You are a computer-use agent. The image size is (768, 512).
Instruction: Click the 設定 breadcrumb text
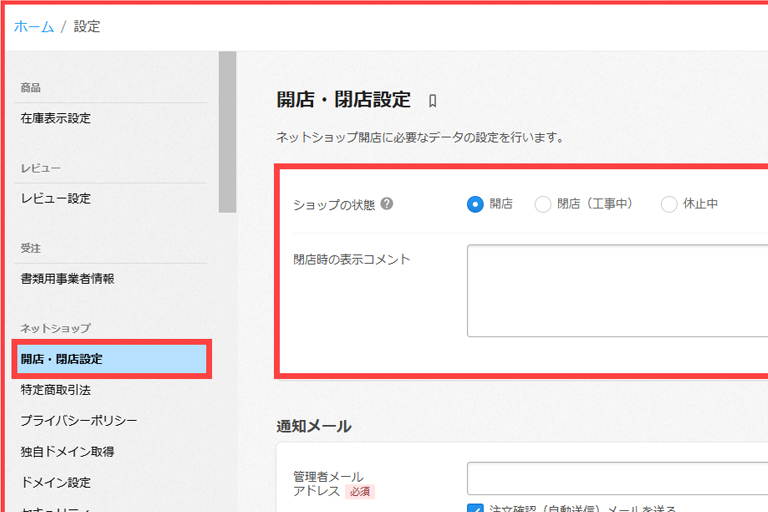(87, 26)
